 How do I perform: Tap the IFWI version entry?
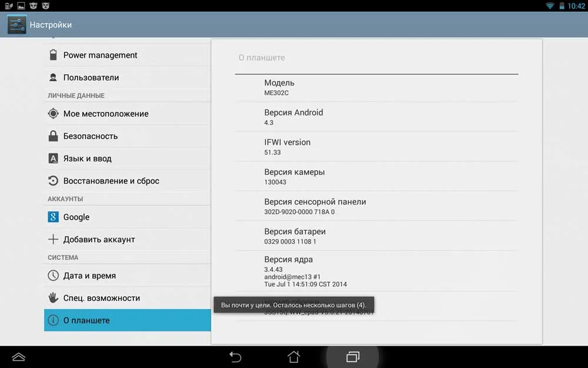(376, 147)
